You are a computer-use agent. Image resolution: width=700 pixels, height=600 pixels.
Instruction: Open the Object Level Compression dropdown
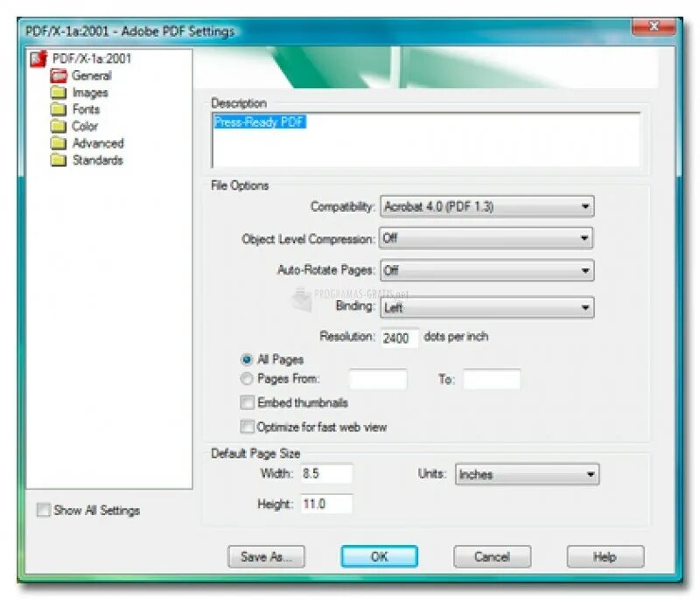pyautogui.click(x=486, y=238)
